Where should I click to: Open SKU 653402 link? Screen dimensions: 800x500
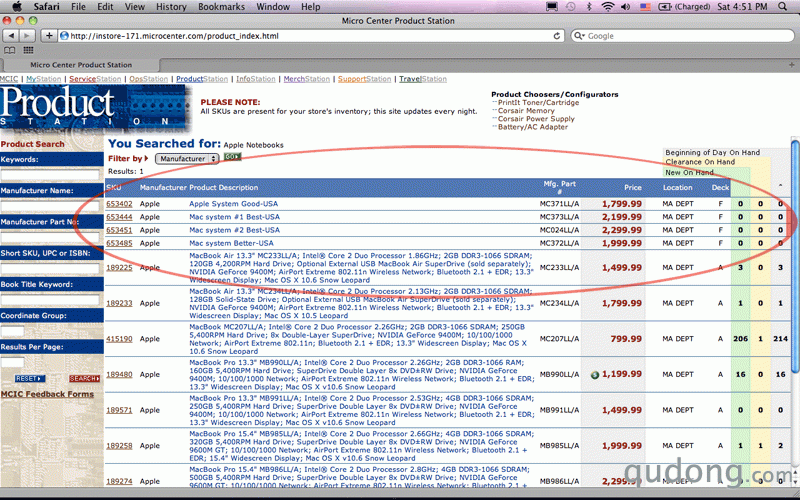pyautogui.click(x=119, y=204)
